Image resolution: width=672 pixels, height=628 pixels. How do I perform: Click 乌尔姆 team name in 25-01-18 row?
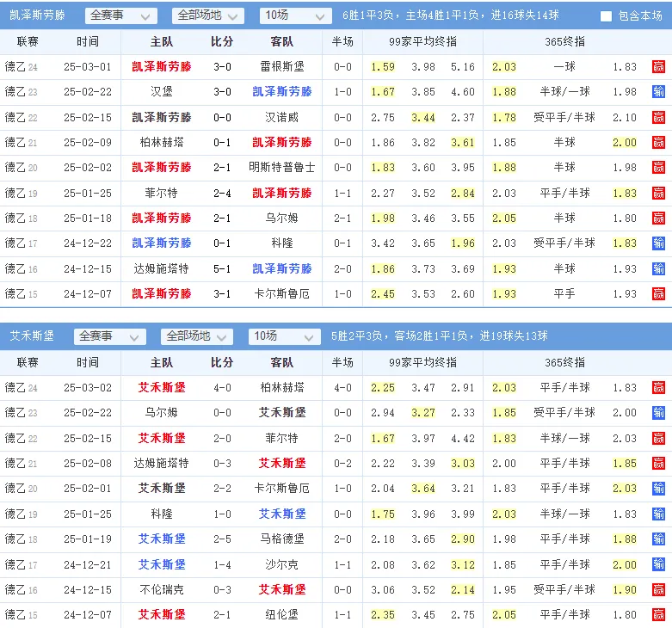coord(282,218)
